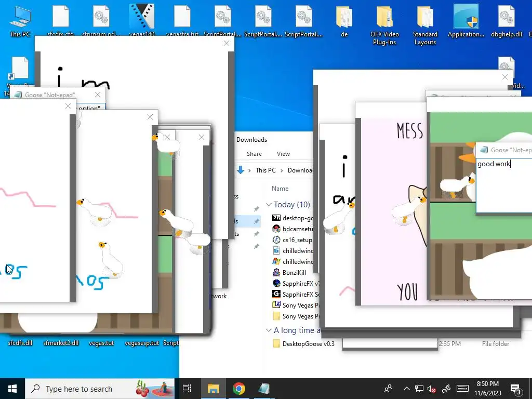Screen dimensions: 532x399
Task: Select the DesktopGoose v0.3 folder
Action: 303,344
